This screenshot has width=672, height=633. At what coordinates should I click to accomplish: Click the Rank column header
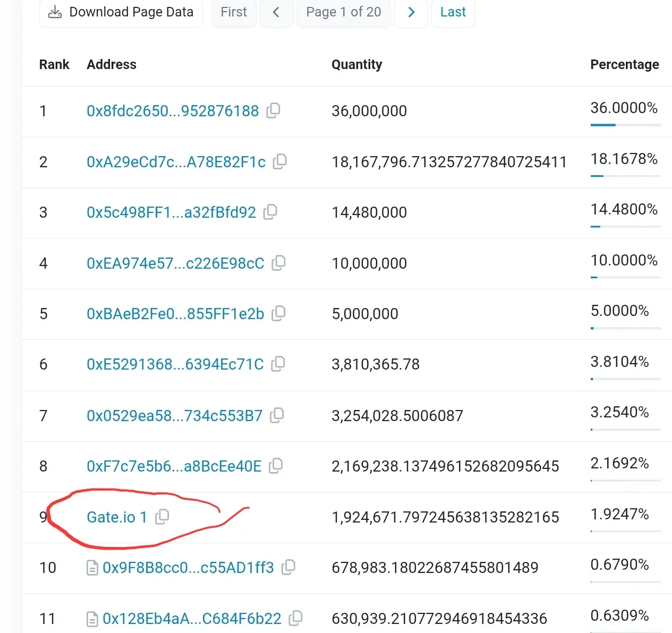[x=54, y=64]
